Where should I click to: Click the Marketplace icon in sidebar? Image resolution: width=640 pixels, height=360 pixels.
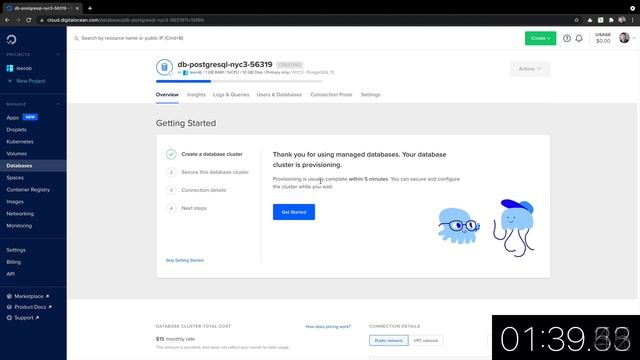pyautogui.click(x=9, y=296)
